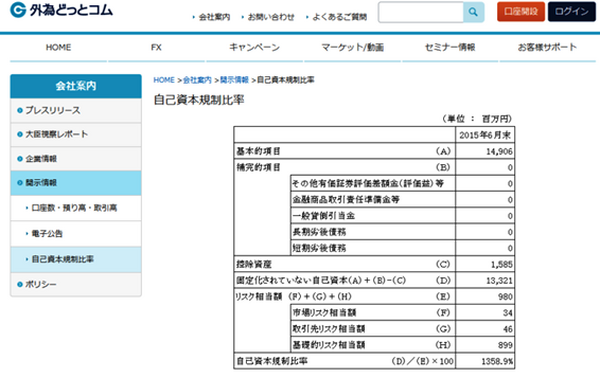Viewport: 600px width, 378px height.
Task: Click the (単位:百万円) unit note
Action: tap(477, 119)
